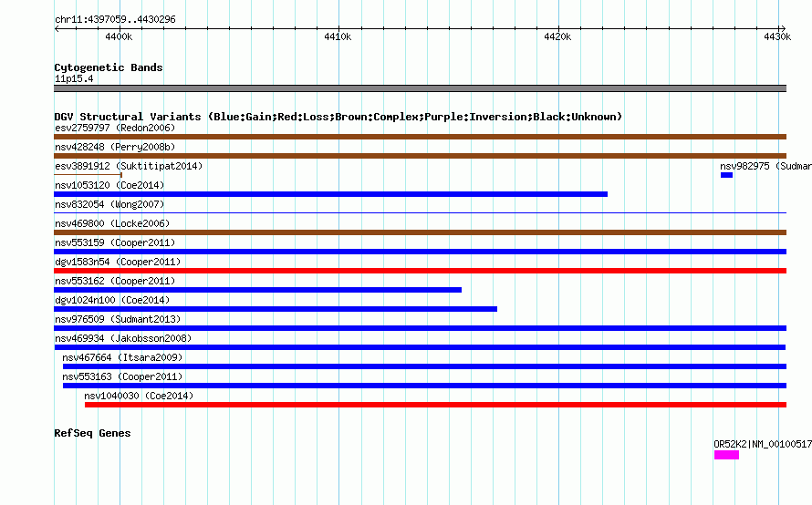Select the small nsv982975 blue gain bar

coord(726,175)
